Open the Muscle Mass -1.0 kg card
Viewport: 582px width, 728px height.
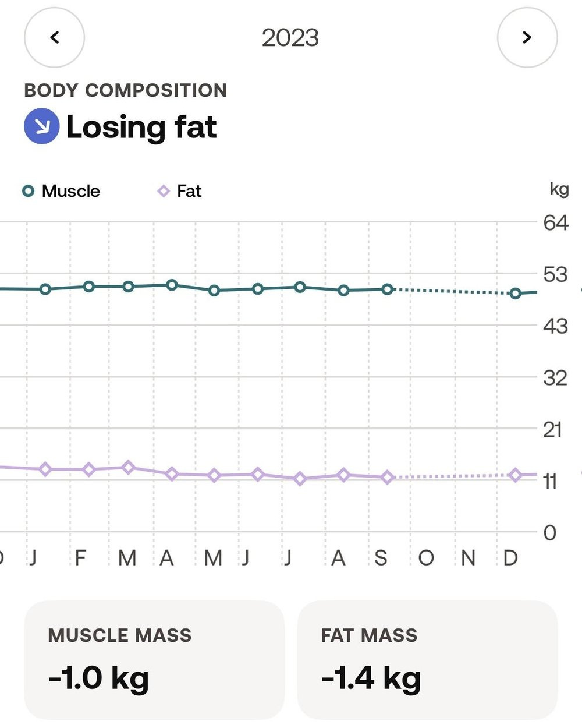154,660
